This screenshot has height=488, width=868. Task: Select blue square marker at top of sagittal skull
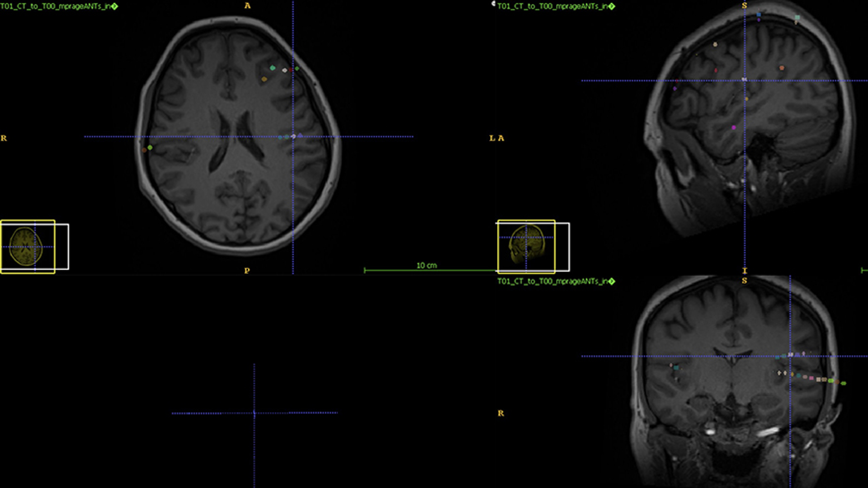tap(759, 15)
